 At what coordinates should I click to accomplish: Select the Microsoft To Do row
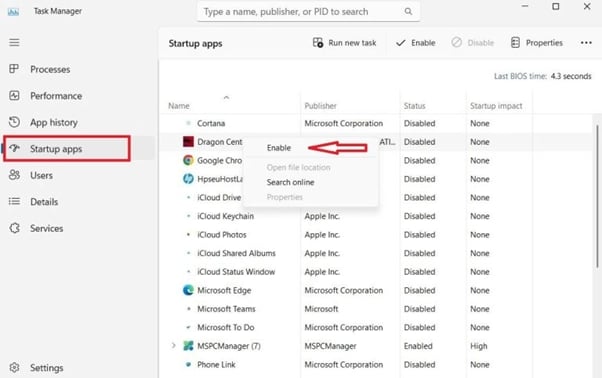click(376, 327)
